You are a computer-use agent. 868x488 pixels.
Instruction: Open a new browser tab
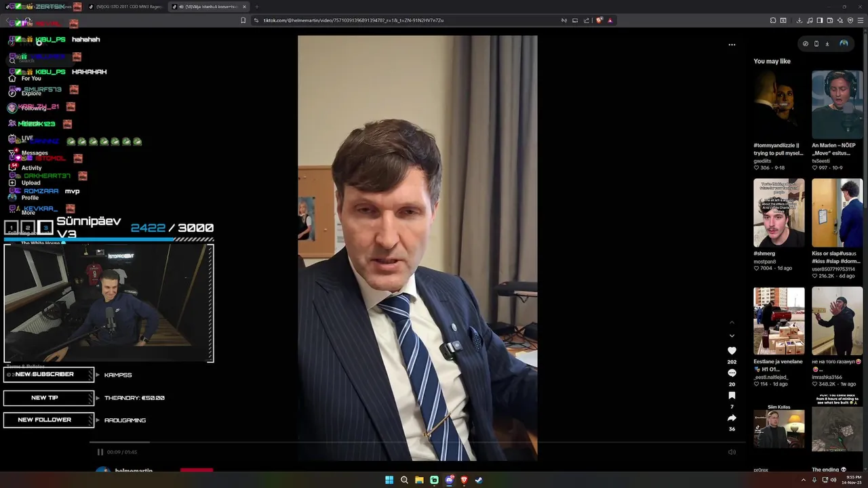coord(256,7)
